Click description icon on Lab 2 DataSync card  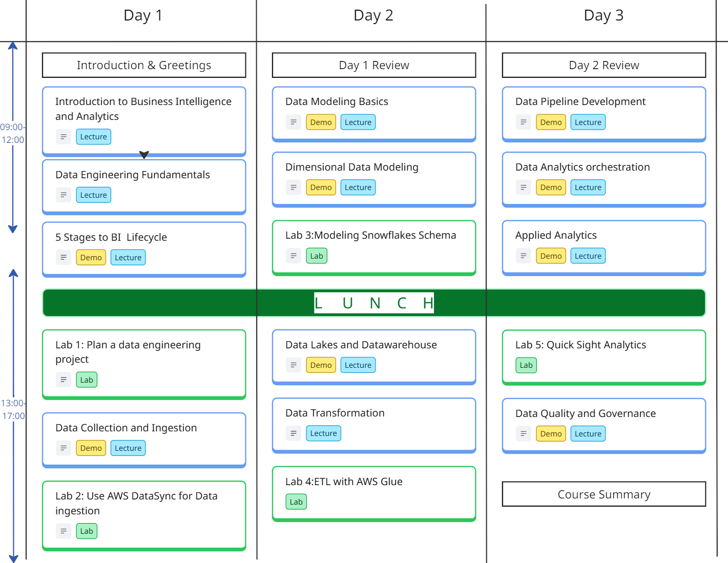(63, 531)
